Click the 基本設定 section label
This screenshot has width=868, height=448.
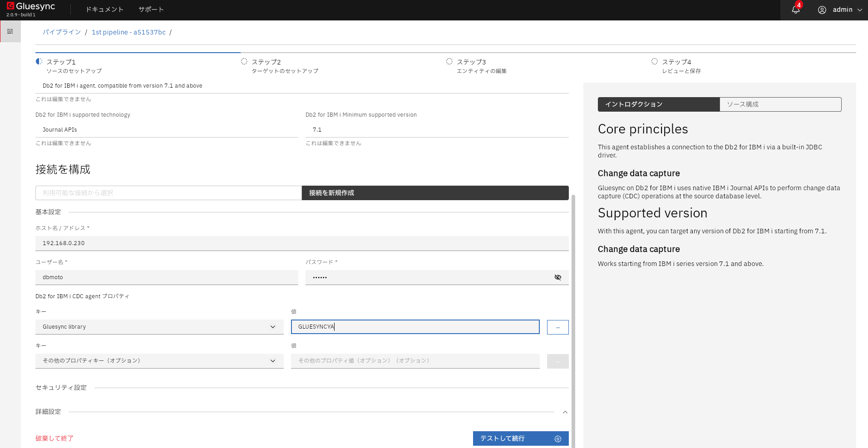click(x=48, y=212)
